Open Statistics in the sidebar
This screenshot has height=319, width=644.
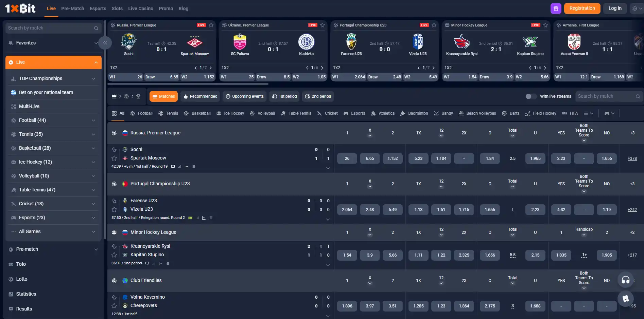click(26, 294)
